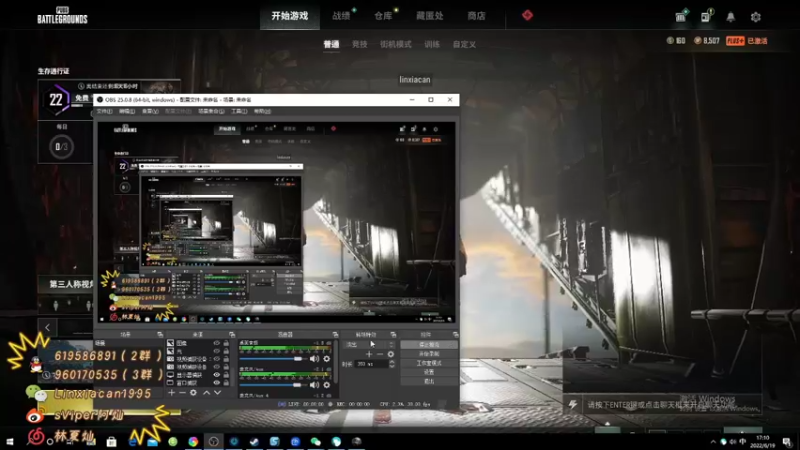Open 文件(F) menu in OBS

point(105,111)
